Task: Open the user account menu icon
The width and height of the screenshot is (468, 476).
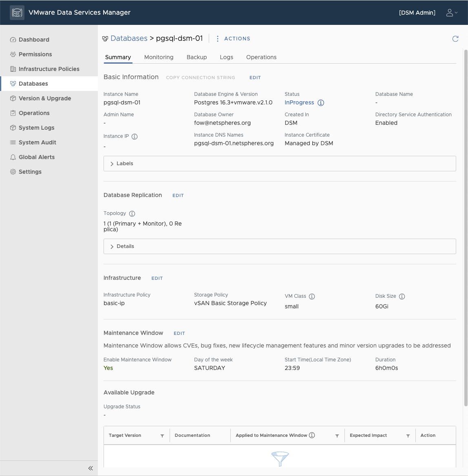Action: [452, 13]
